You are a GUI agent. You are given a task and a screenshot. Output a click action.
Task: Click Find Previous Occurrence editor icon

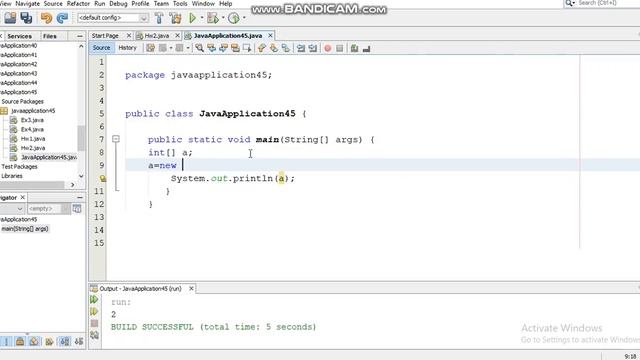(211, 48)
